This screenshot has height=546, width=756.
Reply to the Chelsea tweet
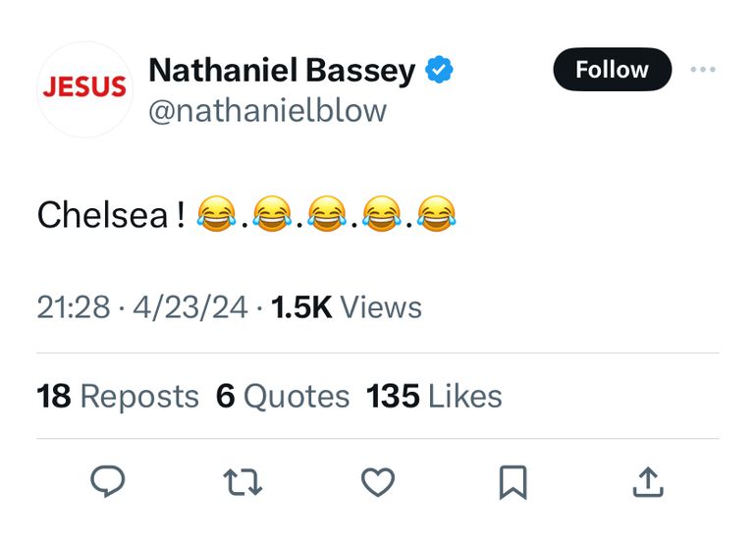pyautogui.click(x=107, y=481)
